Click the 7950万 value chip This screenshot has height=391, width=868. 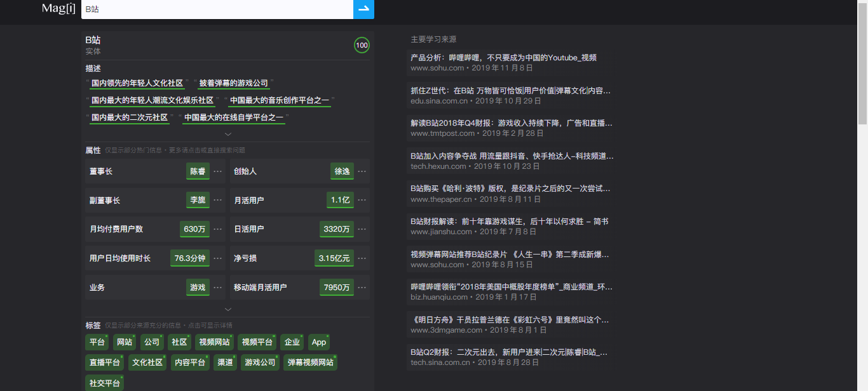[x=337, y=288]
